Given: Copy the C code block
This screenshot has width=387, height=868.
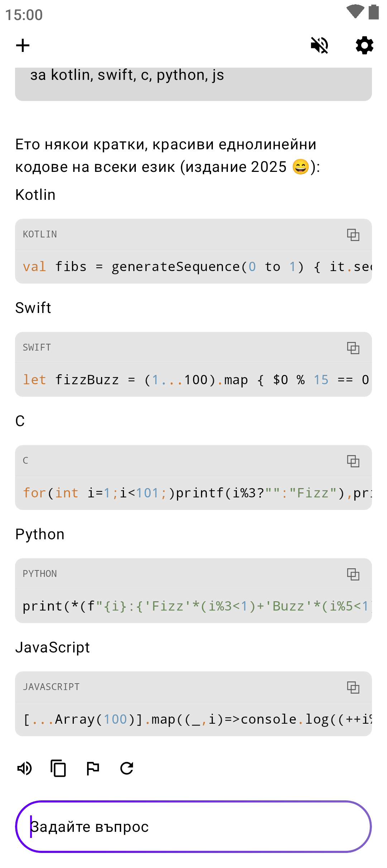Looking at the screenshot, I should click(x=353, y=461).
